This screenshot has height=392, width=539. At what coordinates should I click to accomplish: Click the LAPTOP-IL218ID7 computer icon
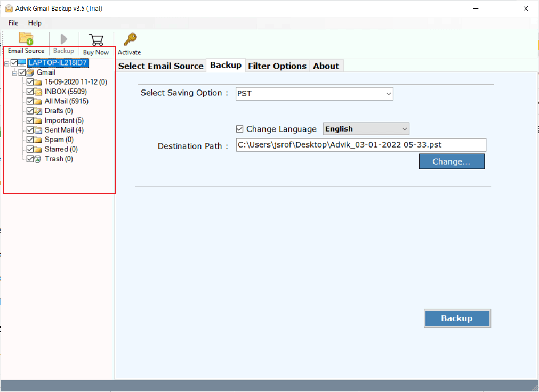pos(22,62)
